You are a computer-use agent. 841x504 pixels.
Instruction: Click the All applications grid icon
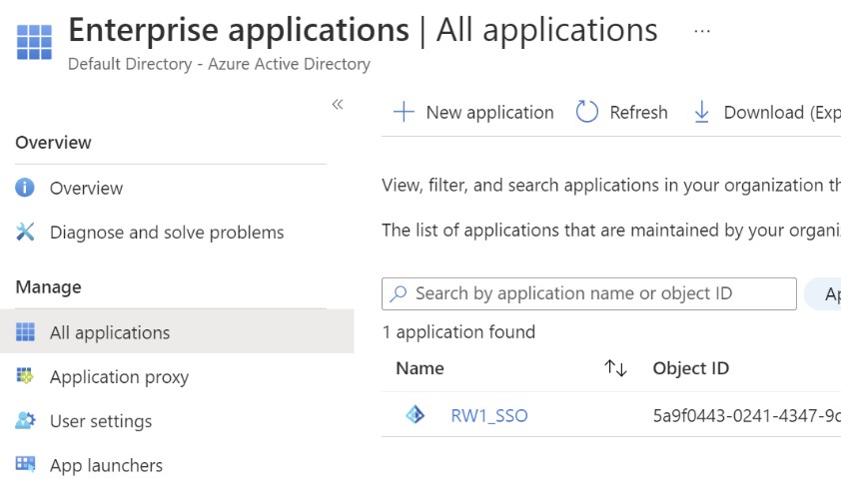pos(25,332)
